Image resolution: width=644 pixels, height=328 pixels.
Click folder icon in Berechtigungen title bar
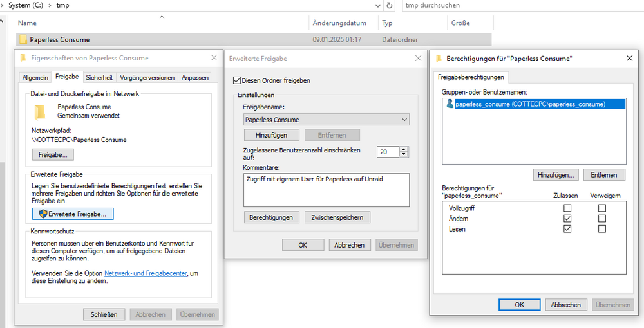[439, 59]
